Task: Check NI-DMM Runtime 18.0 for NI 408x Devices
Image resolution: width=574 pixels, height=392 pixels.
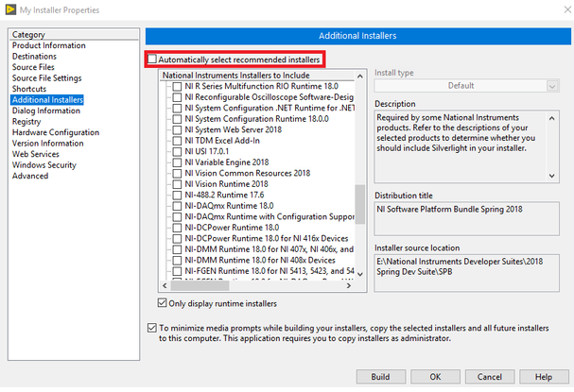Action: [177, 260]
